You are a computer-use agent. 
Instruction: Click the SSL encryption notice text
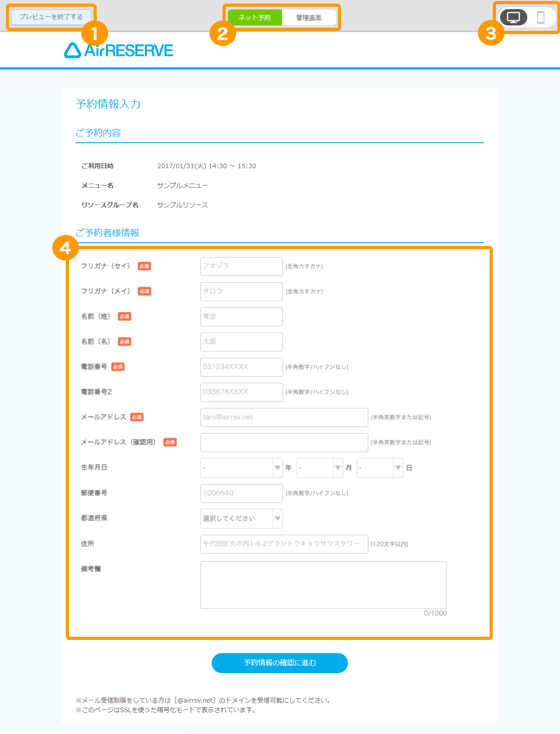[166, 710]
